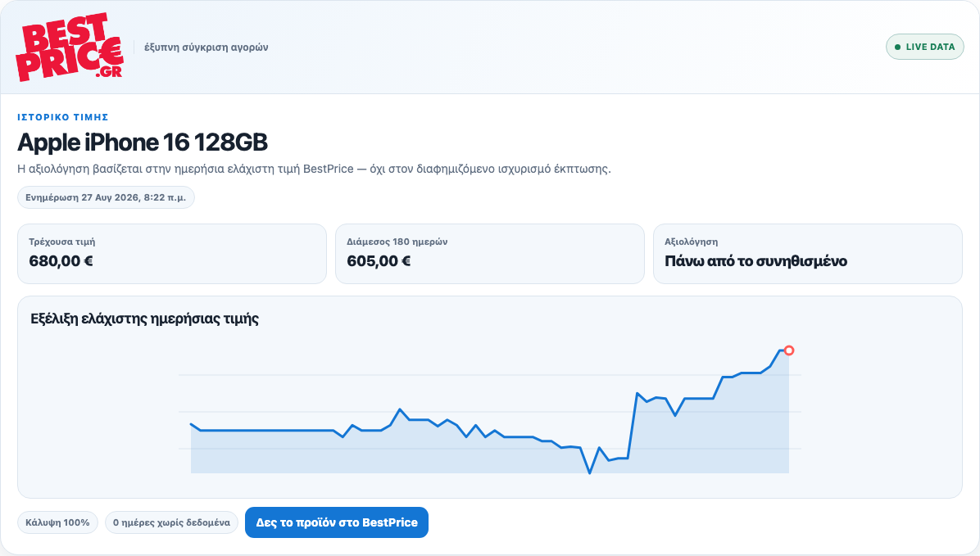Select the 0 ημέρες χωρίς δεδομένα chip
The image size is (980, 556).
[171, 522]
